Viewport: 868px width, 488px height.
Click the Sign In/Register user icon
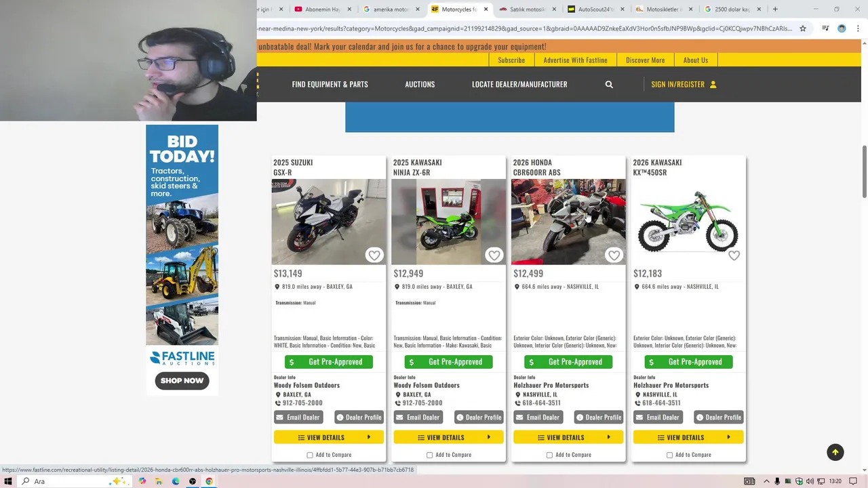tap(713, 84)
